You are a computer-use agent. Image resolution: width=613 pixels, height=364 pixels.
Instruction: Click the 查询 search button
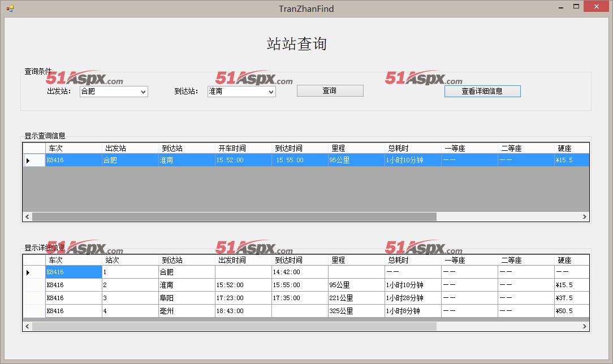330,91
